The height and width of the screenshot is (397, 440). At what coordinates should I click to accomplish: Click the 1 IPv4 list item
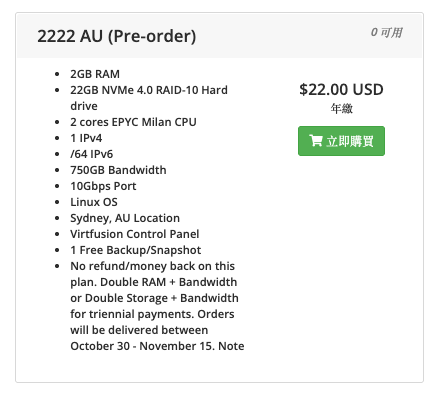[x=86, y=138]
